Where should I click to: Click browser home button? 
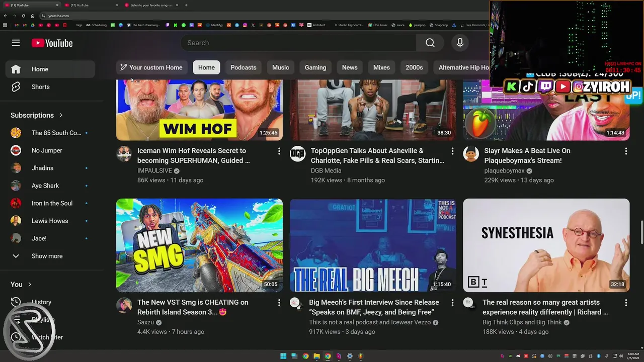(x=33, y=16)
